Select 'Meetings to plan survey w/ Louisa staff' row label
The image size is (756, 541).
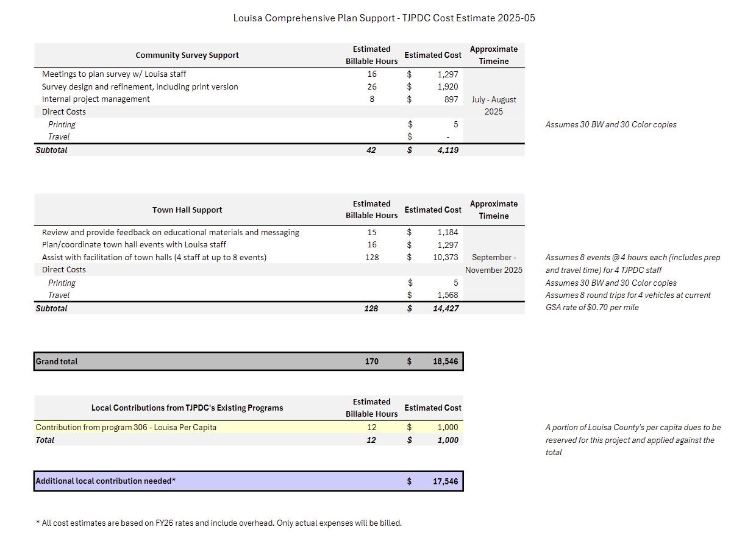[114, 74]
